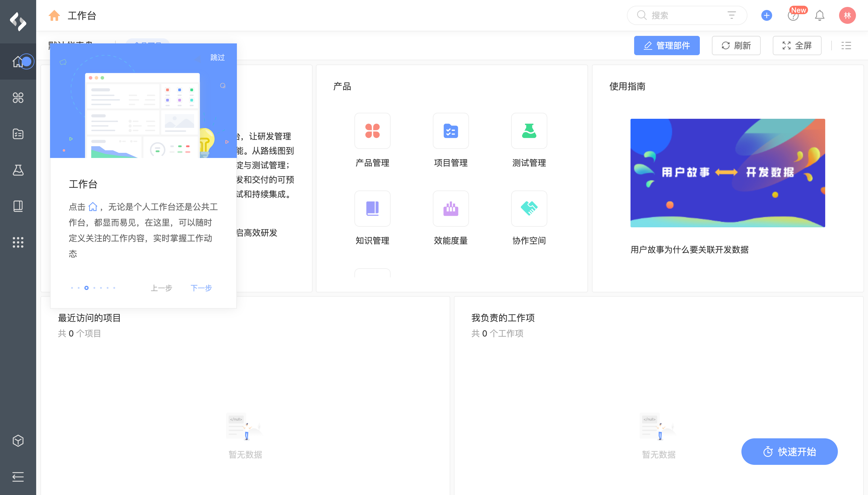
Task: Open 测试管理 flask icon tile
Action: (529, 131)
